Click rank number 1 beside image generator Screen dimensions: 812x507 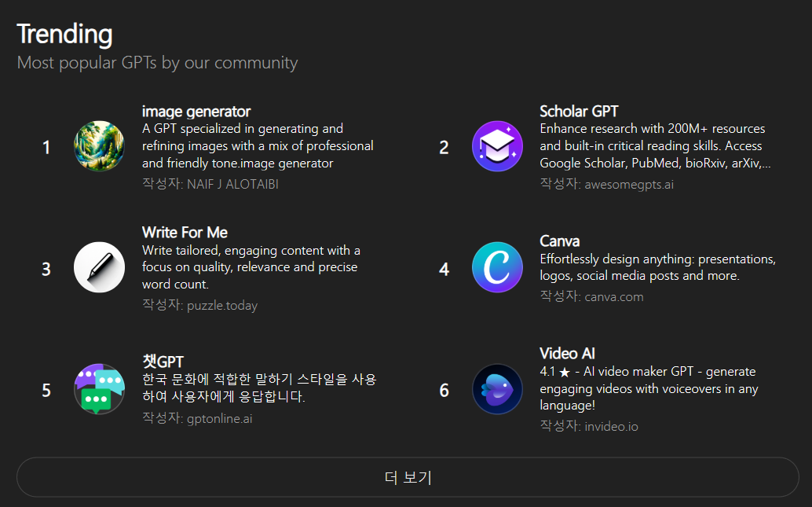(x=46, y=147)
